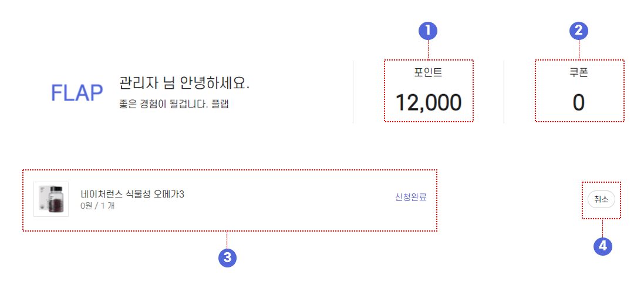Open product name 네이처런스 식물성 오메가3
Viewport: 644px width, 288px height.
tap(132, 194)
